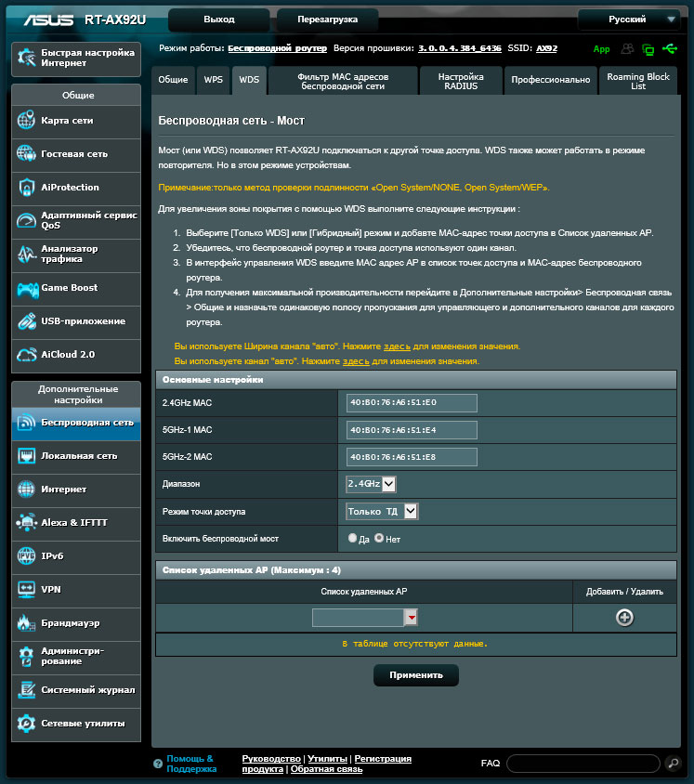Click the Применить button

click(416, 675)
